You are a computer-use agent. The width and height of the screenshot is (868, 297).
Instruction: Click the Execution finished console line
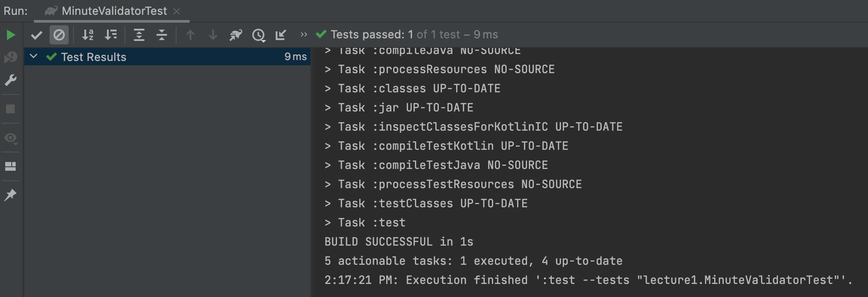click(588, 280)
